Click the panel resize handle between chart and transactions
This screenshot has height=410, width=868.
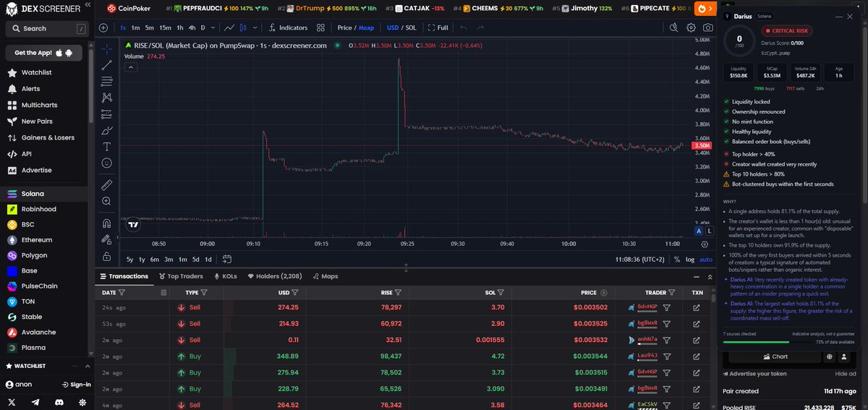406,268
